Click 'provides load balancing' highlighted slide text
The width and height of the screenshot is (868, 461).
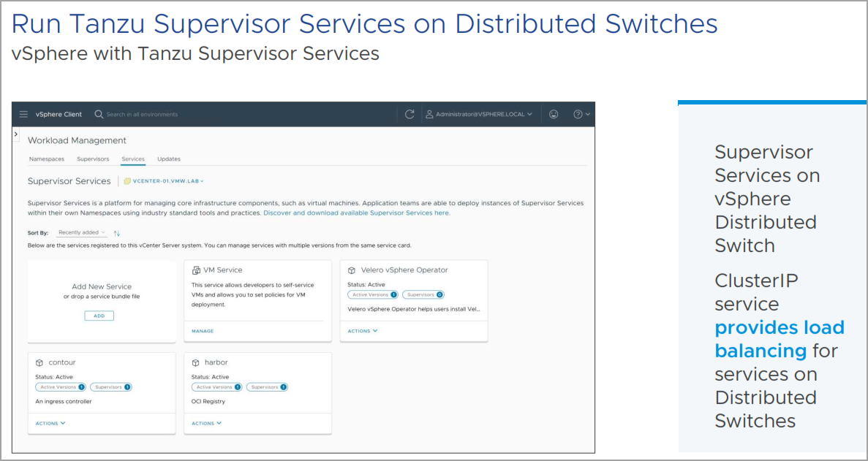(x=780, y=339)
